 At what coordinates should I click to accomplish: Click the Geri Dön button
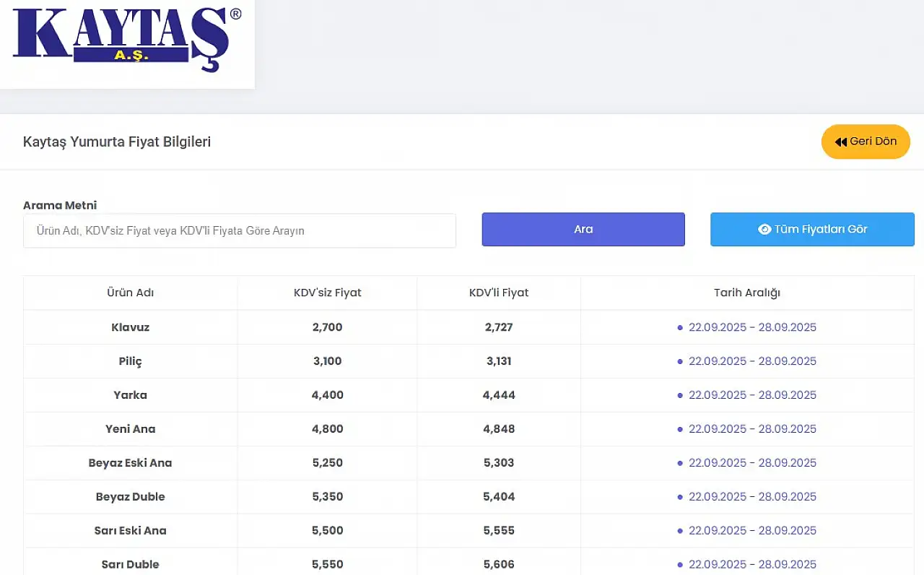point(866,142)
